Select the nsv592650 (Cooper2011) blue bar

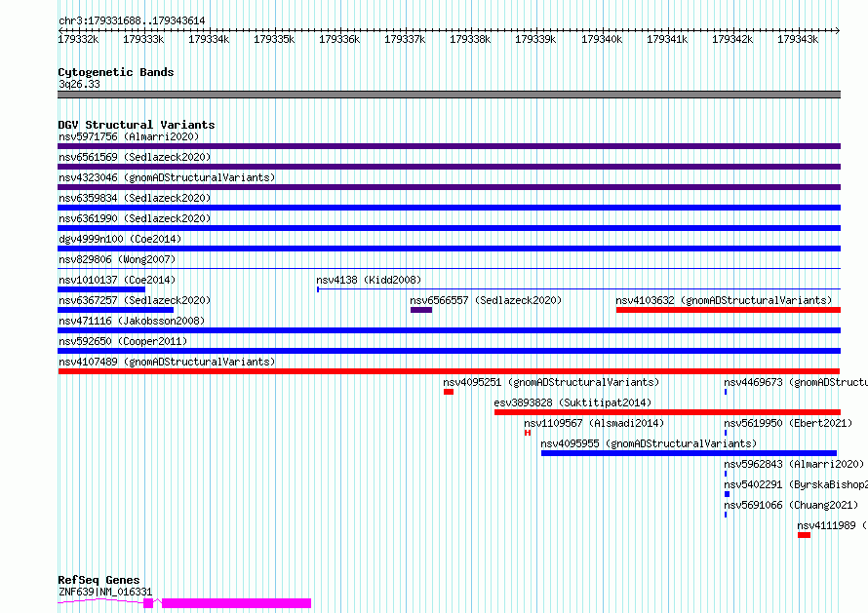coord(449,351)
